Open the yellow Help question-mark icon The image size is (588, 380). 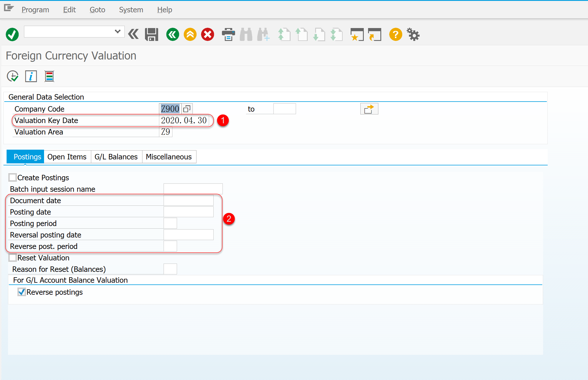coord(396,35)
